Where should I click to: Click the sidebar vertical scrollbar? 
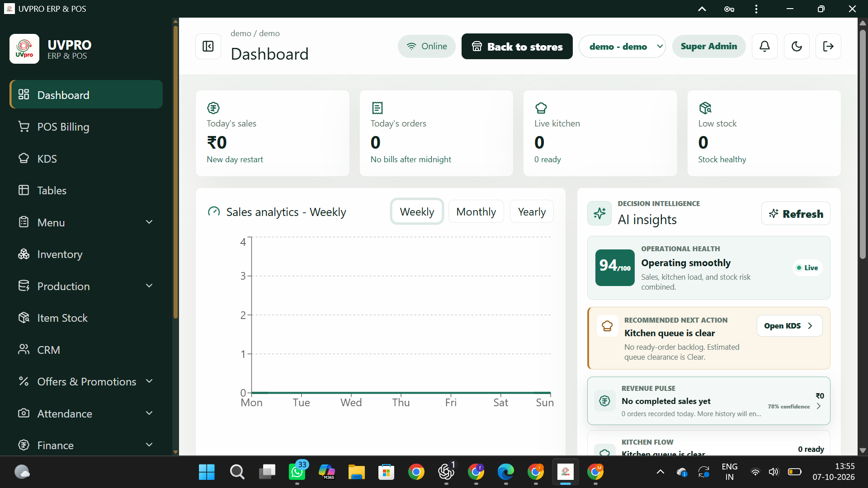175,172
